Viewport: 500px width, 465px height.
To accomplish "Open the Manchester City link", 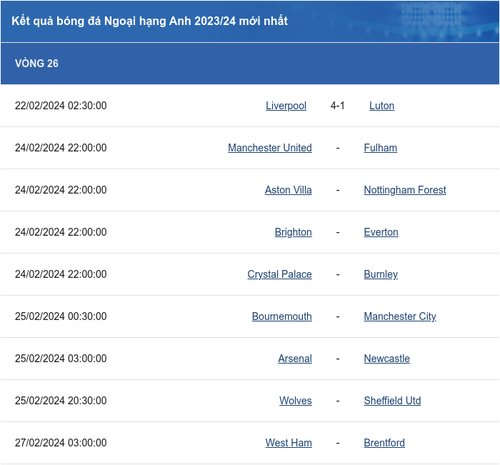I will (x=400, y=316).
